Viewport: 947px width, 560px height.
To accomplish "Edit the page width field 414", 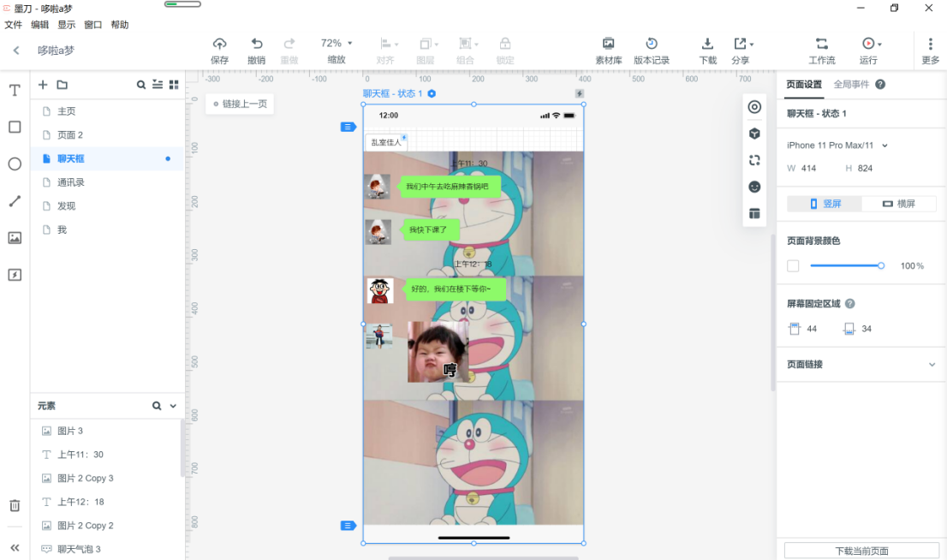I will click(x=808, y=169).
